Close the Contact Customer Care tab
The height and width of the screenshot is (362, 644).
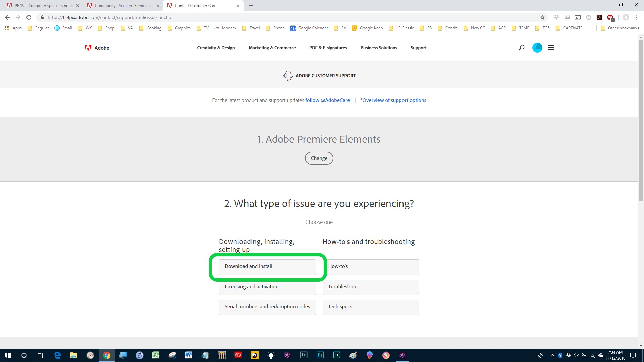click(238, 6)
